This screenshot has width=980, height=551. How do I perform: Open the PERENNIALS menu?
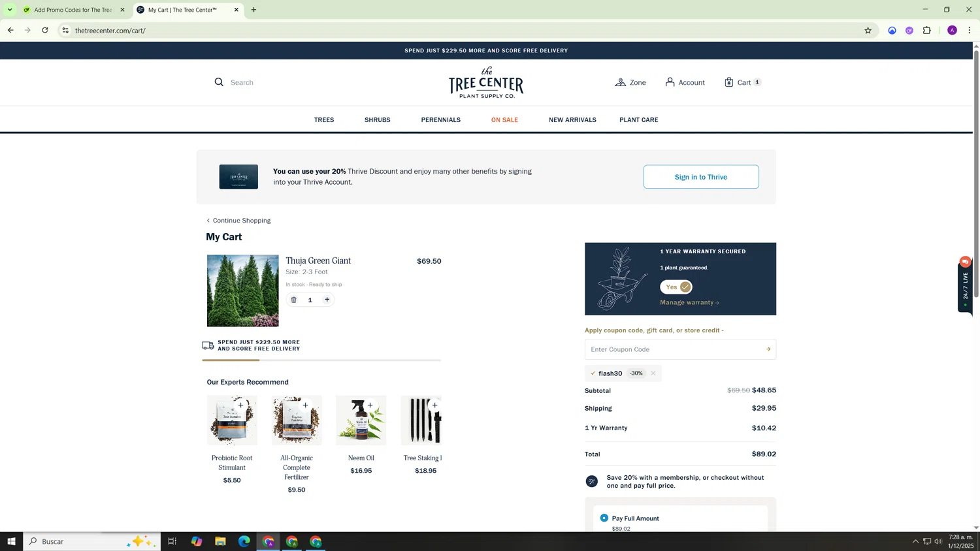point(441,120)
